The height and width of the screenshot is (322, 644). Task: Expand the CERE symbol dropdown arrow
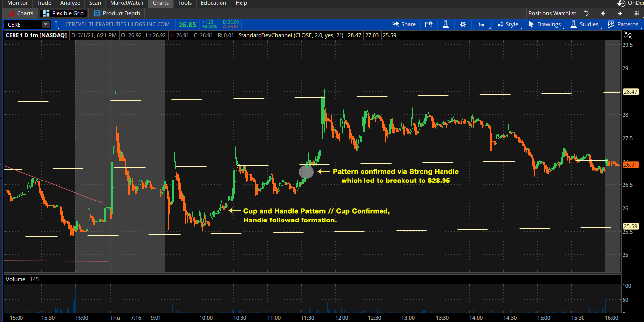pyautogui.click(x=46, y=24)
